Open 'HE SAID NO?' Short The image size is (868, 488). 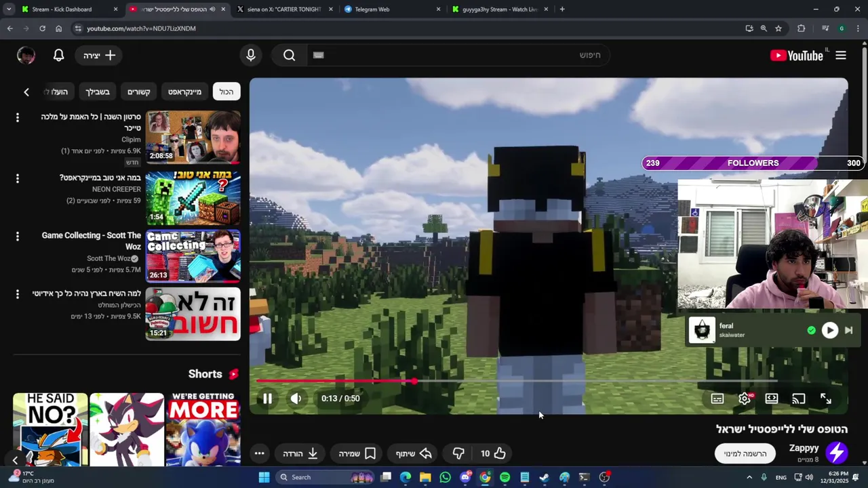pos(50,429)
